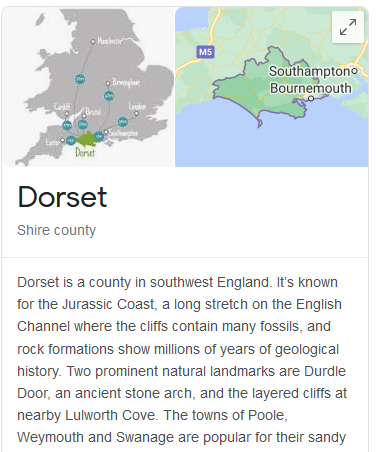Expand the Dorset map to fullscreen
This screenshot has width=389, height=452.
pos(348,27)
